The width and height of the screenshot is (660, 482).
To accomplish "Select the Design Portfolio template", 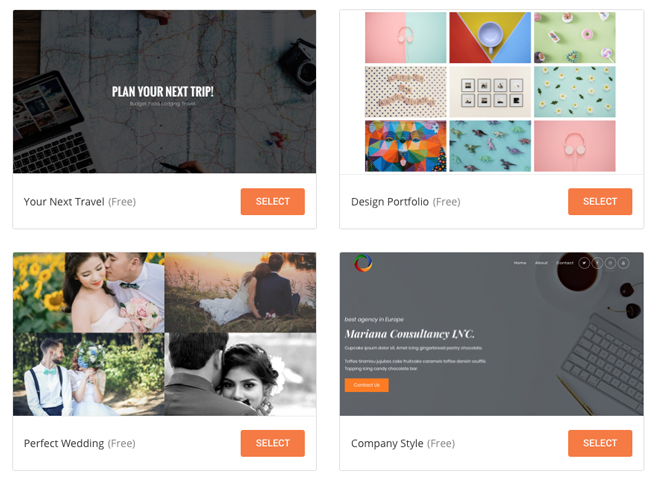I will pos(600,202).
